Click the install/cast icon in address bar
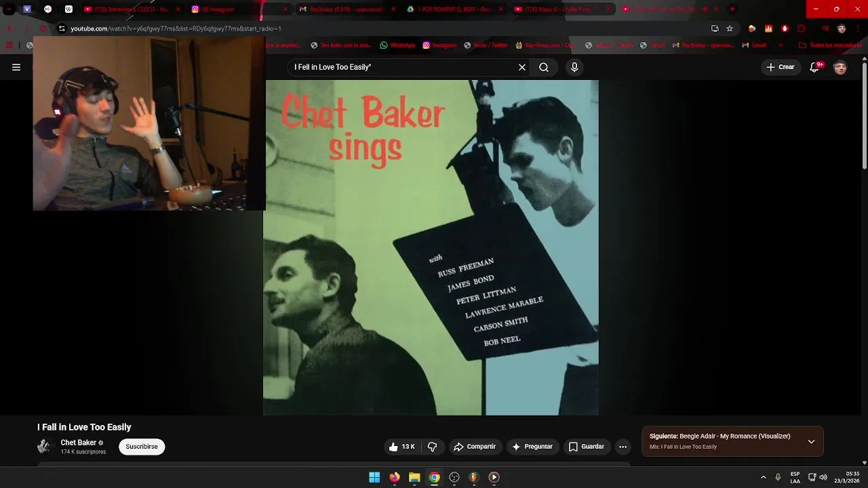 coord(715,28)
